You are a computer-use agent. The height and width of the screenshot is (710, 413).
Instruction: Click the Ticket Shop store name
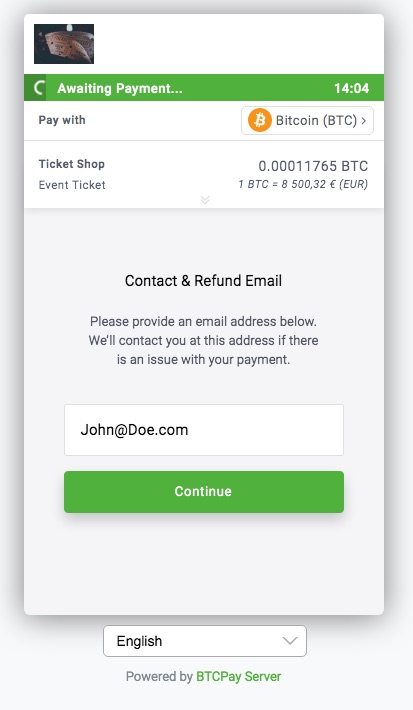coord(72,164)
